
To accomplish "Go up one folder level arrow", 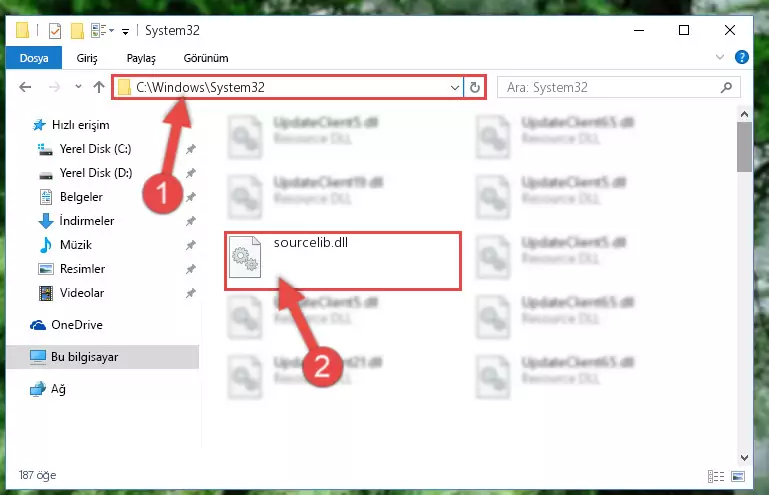I will pos(99,87).
